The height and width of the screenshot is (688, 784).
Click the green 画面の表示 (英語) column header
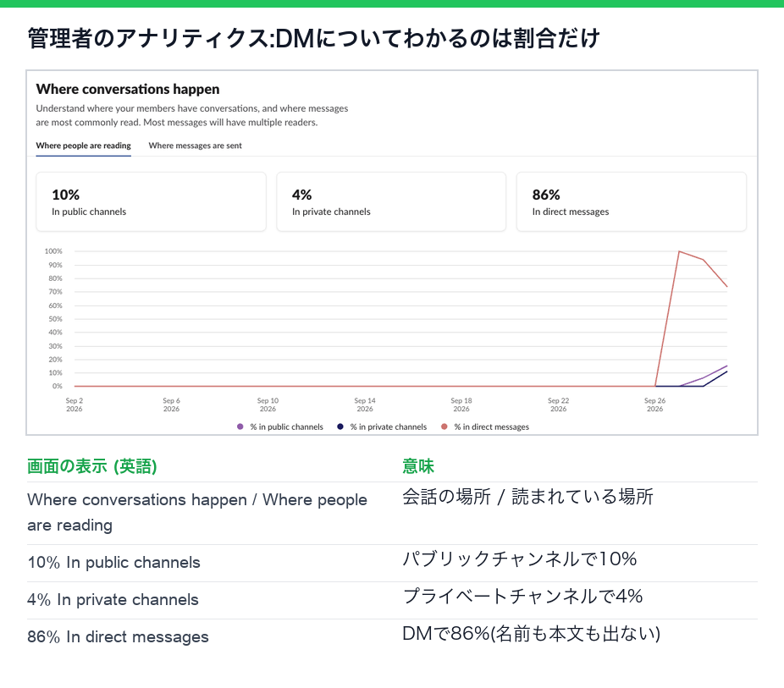(x=92, y=466)
